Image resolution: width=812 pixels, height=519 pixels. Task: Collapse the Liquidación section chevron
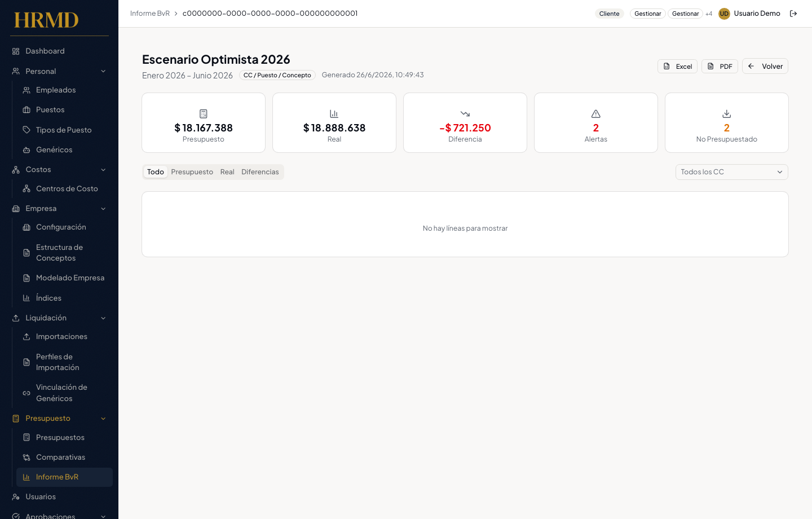click(103, 318)
